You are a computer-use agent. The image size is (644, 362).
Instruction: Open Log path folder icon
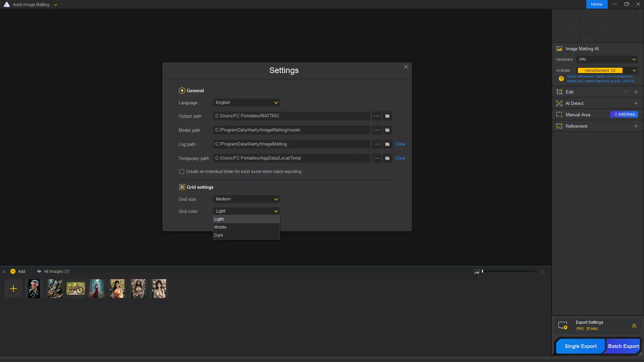(x=387, y=144)
